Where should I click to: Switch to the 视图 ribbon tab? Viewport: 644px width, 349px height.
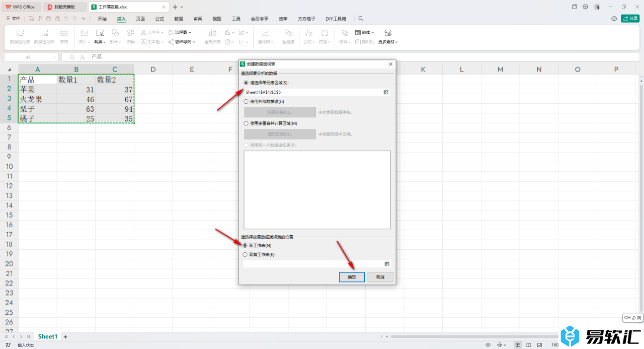click(x=217, y=19)
